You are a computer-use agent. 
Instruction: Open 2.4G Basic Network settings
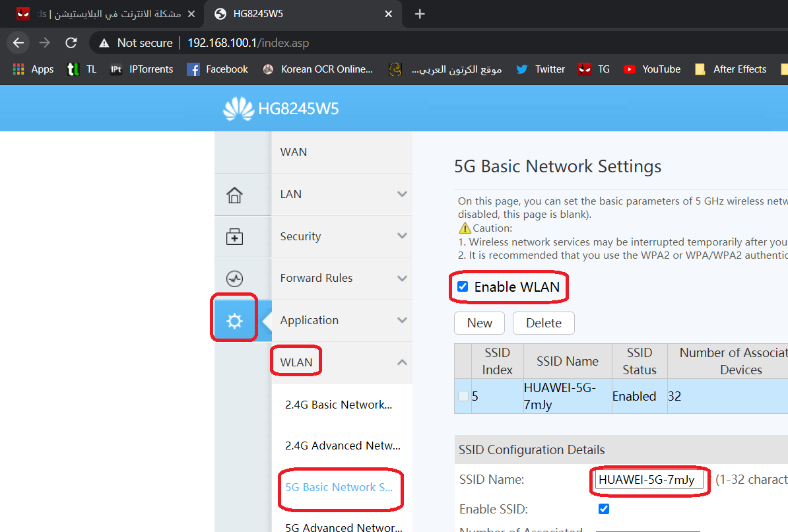click(339, 405)
